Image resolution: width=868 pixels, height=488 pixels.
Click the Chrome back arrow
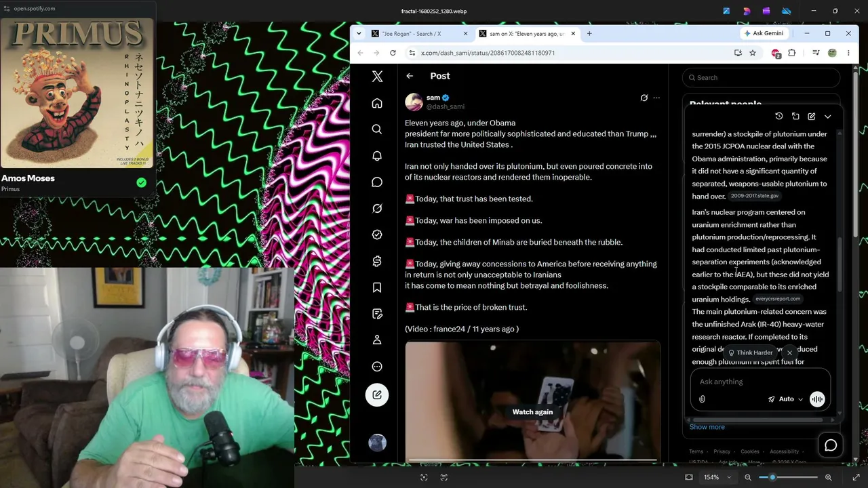coord(361,53)
